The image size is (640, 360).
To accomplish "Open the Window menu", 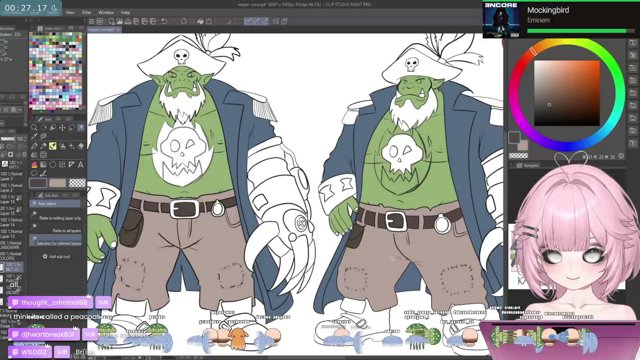I will (x=106, y=13).
